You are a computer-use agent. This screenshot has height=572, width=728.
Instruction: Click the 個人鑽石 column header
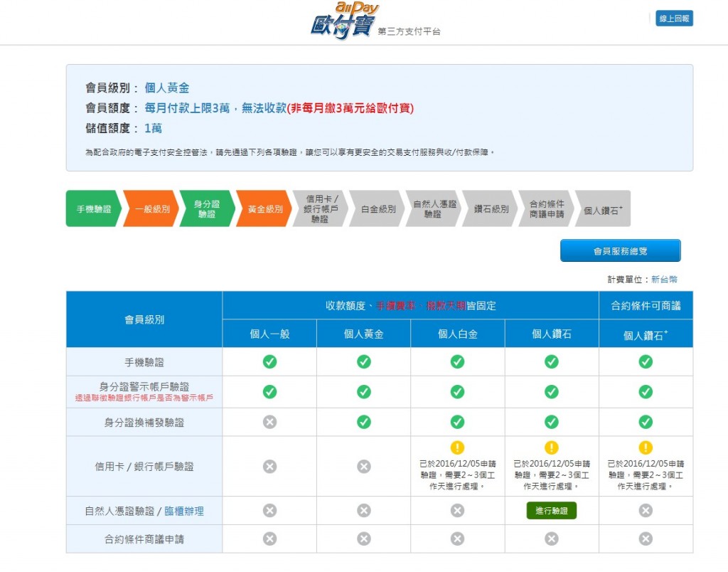[x=552, y=334]
